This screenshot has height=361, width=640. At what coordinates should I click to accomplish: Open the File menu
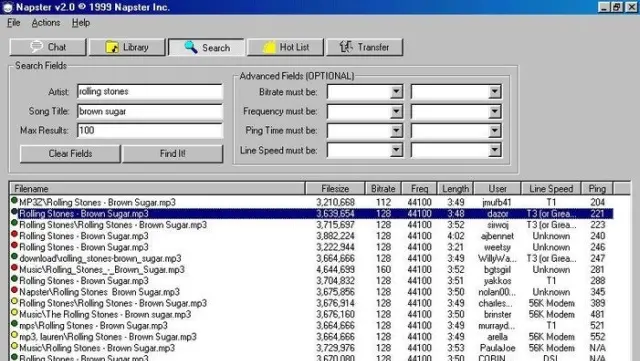click(13, 23)
